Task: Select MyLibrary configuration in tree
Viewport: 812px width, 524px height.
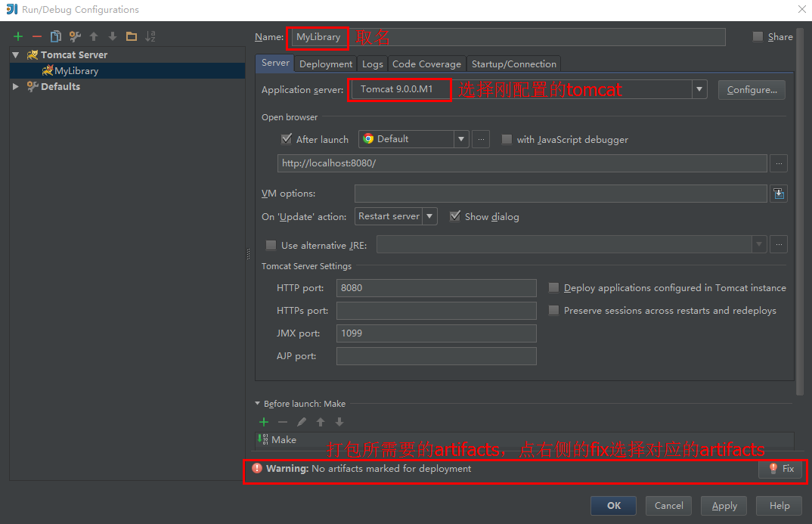Action: click(x=127, y=70)
